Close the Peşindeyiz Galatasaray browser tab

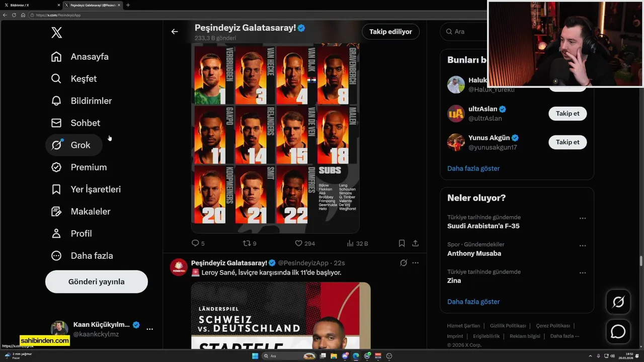click(119, 5)
